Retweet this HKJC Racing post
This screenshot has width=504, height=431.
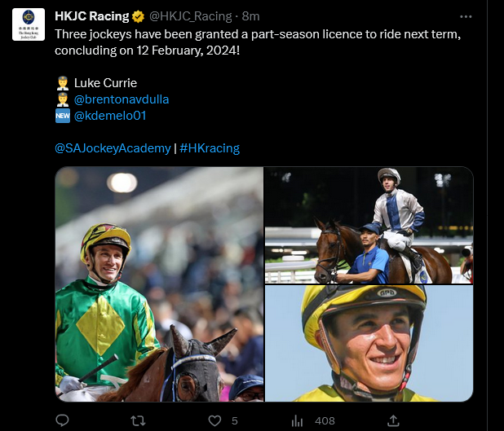tap(139, 420)
